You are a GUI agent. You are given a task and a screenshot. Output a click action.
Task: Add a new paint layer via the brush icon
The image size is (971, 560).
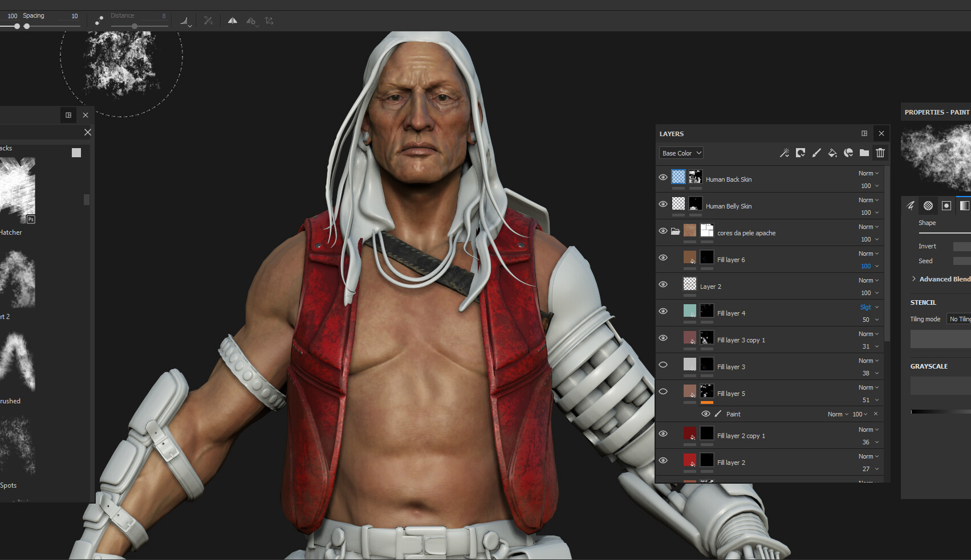click(x=816, y=153)
